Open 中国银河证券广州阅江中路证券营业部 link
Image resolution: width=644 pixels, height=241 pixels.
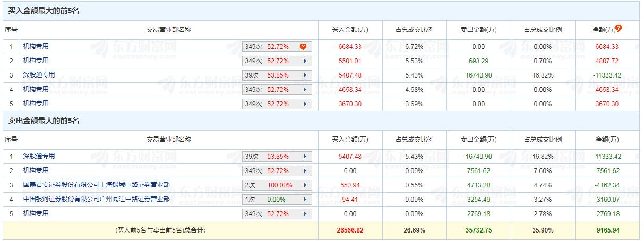pos(96,199)
